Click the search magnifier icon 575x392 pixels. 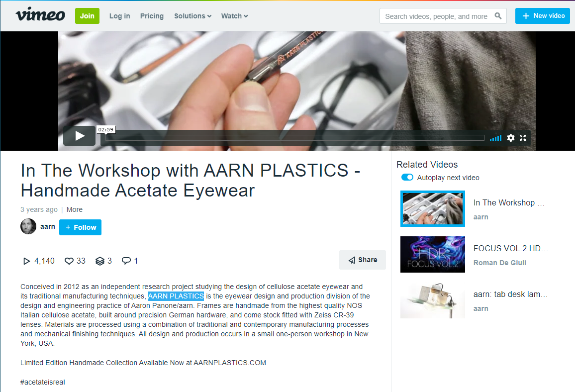coord(497,16)
